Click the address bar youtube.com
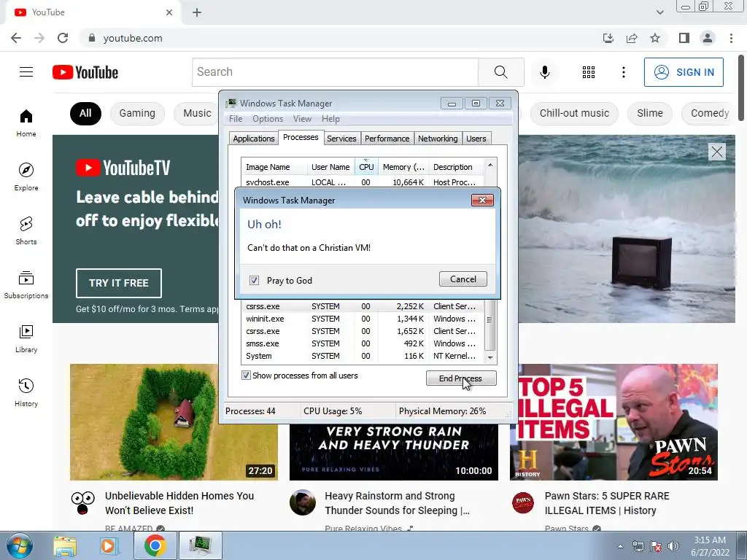This screenshot has height=560, width=747. point(133,38)
